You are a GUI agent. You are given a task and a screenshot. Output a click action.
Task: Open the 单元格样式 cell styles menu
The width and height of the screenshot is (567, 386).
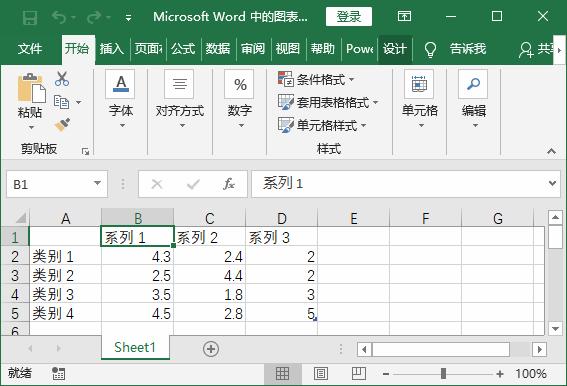click(x=323, y=125)
